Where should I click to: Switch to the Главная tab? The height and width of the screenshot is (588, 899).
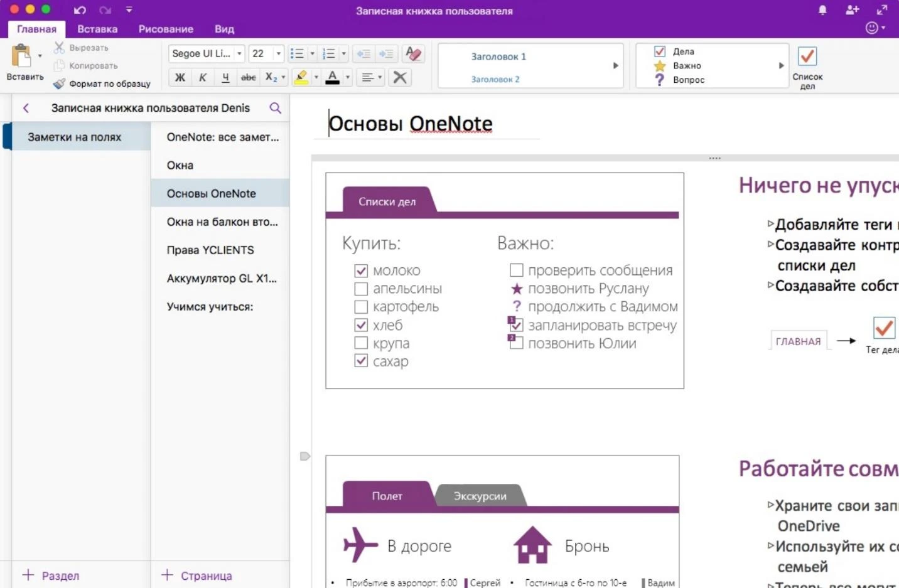[36, 29]
